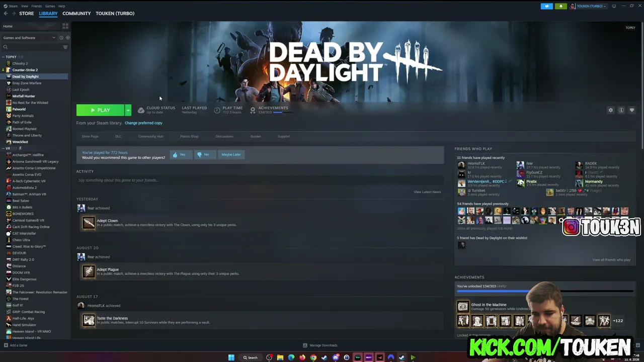The width and height of the screenshot is (644, 362).
Task: Show only ready-to-play games icon
Action: click(68, 38)
